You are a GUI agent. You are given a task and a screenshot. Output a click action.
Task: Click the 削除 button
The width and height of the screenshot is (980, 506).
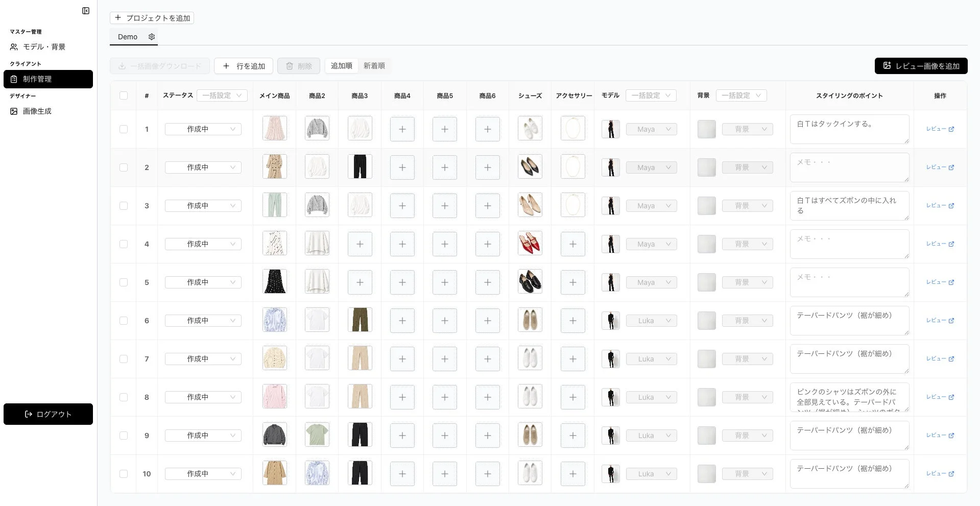pos(299,66)
